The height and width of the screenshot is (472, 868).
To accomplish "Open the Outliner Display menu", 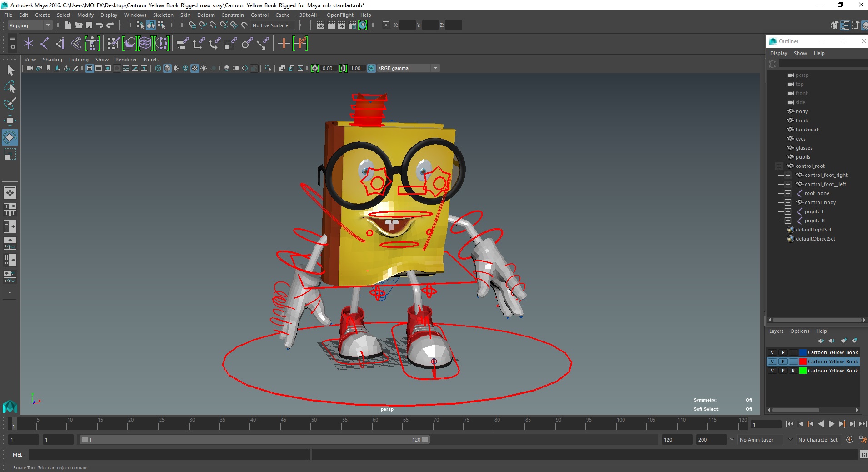I will [778, 53].
